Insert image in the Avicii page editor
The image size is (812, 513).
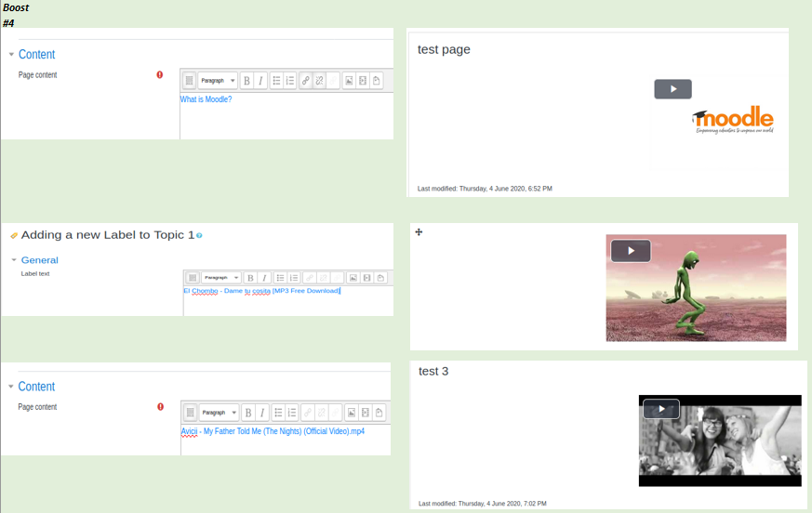[352, 413]
